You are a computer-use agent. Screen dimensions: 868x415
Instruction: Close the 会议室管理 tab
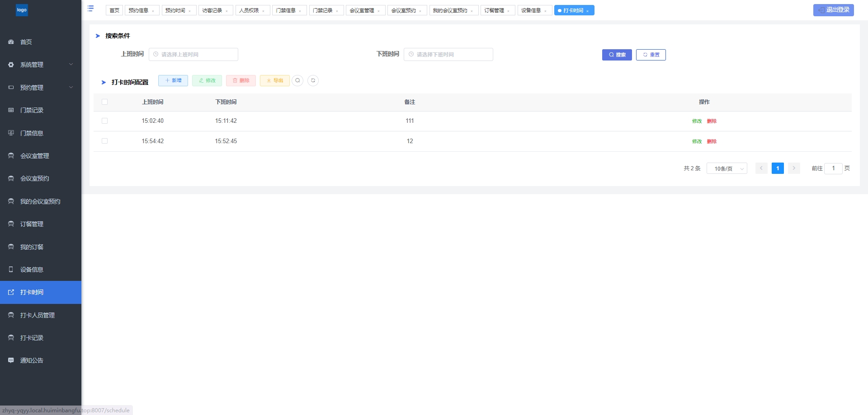[x=379, y=11]
